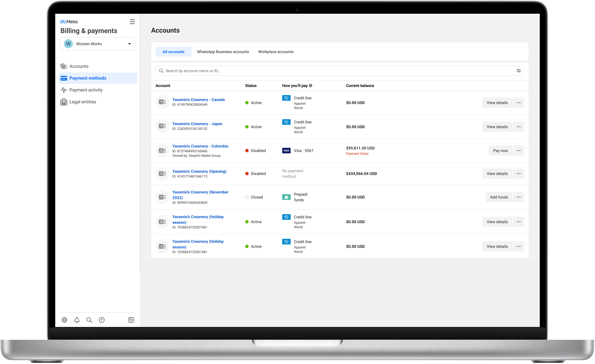Show notifications with the bell icon

pyautogui.click(x=77, y=320)
